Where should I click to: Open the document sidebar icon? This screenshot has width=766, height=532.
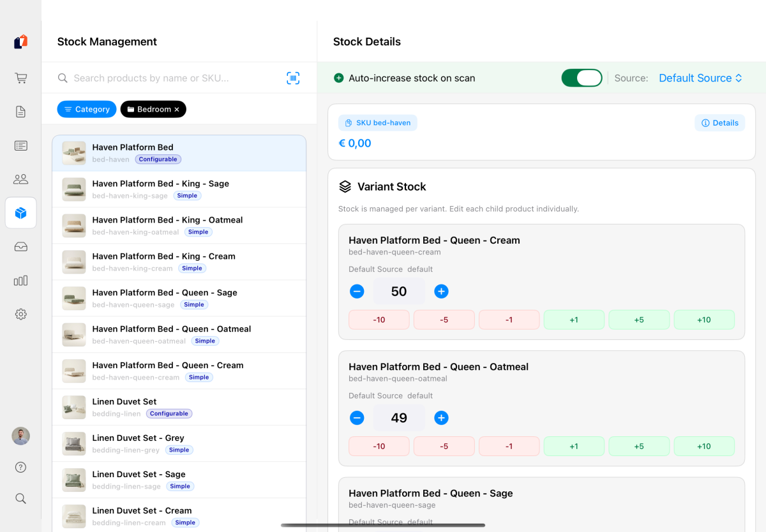click(21, 112)
